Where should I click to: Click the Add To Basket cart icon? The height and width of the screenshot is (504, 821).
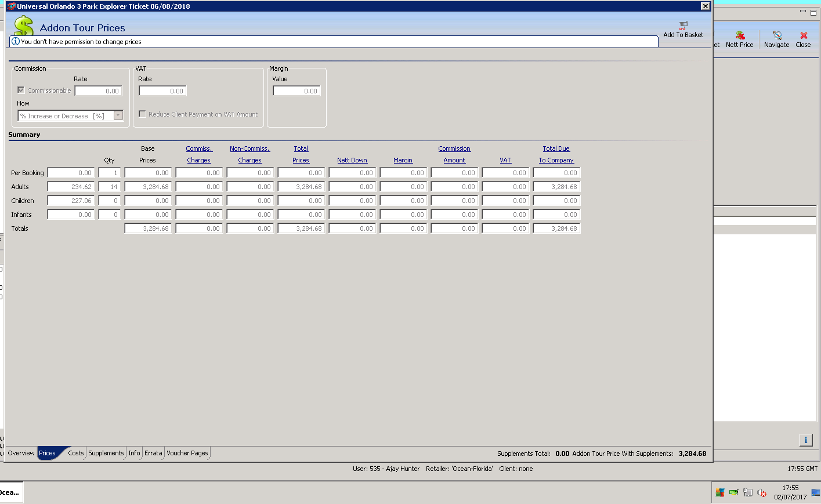(683, 26)
